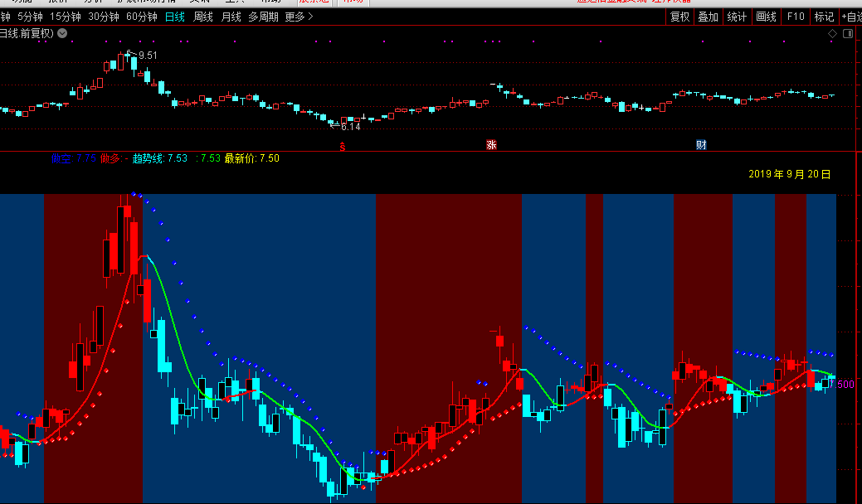
Task: Select the 15分钟 period
Action: pyautogui.click(x=66, y=17)
